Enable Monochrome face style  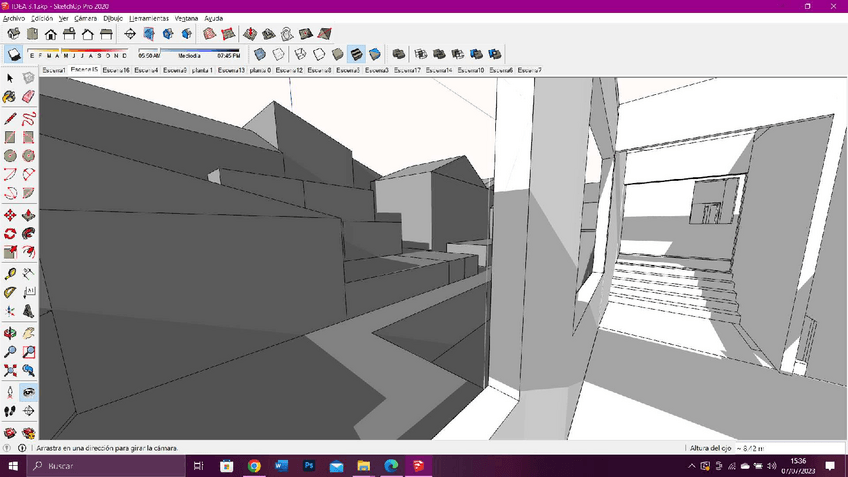tap(375, 54)
